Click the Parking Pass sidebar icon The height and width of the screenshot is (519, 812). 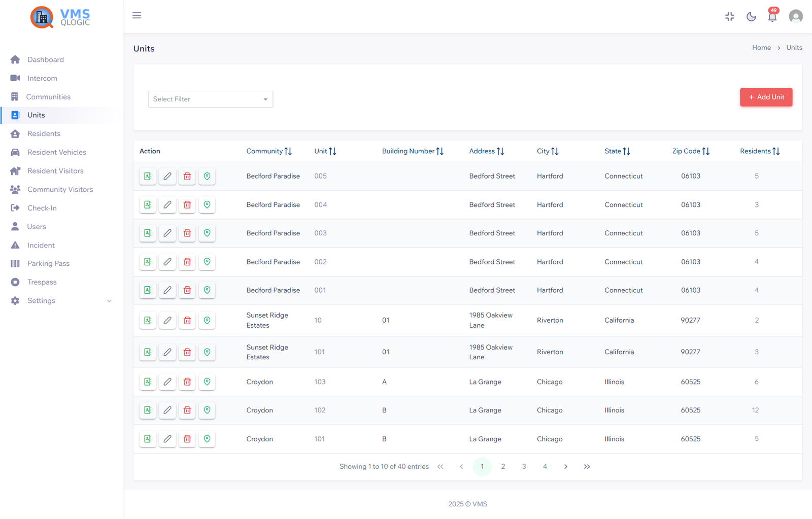tap(15, 263)
